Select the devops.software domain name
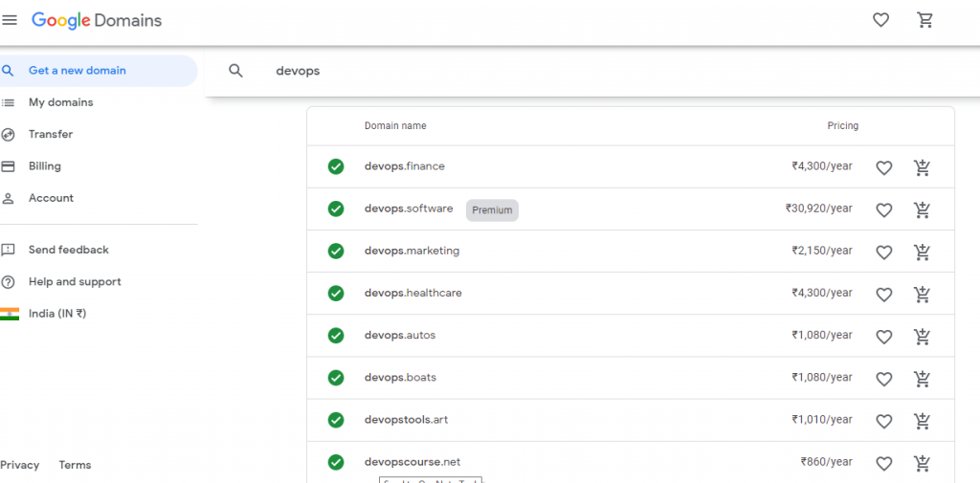This screenshot has height=483, width=980. coord(409,209)
